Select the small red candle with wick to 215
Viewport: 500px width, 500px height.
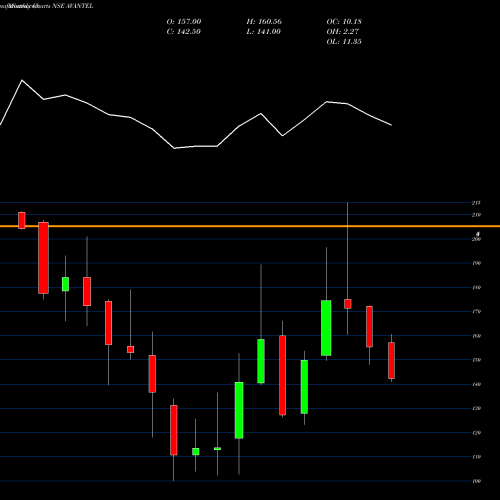pos(348,304)
